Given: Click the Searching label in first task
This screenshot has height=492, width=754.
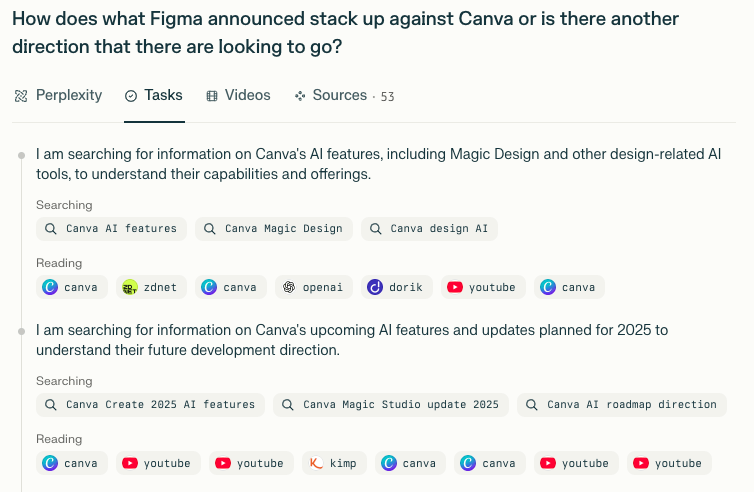Looking at the screenshot, I should (x=64, y=205).
